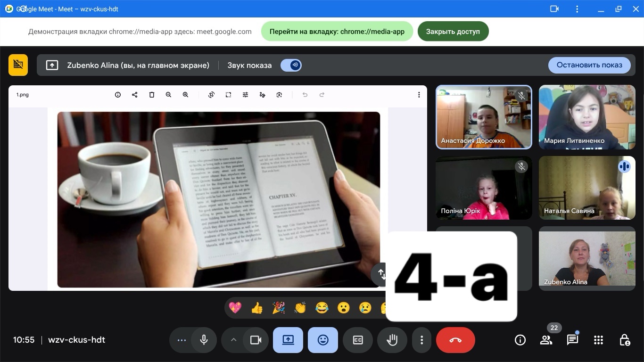644x362 pixels.
Task: Toggle closed captions
Action: [358, 340]
